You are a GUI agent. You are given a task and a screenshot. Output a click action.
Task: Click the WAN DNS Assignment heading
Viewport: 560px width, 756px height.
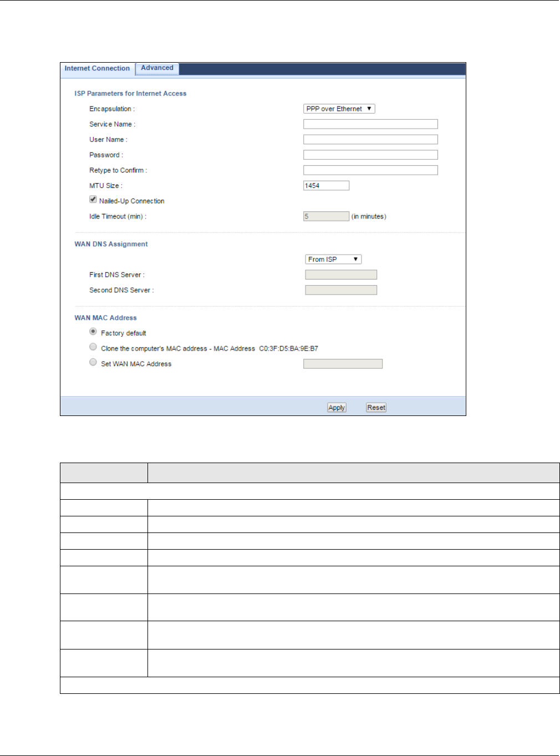click(111, 244)
